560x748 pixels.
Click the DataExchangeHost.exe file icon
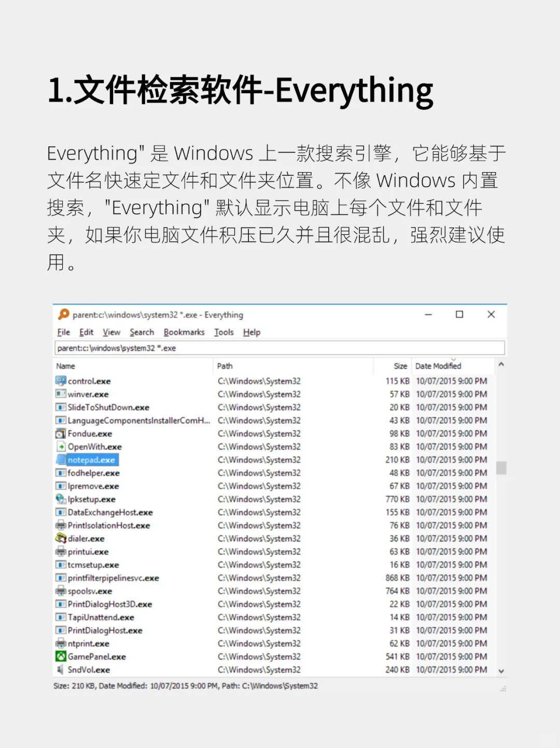pyautogui.click(x=61, y=512)
